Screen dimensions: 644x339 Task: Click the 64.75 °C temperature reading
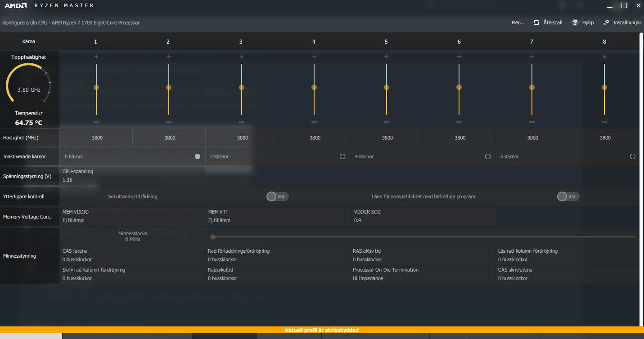coord(29,123)
